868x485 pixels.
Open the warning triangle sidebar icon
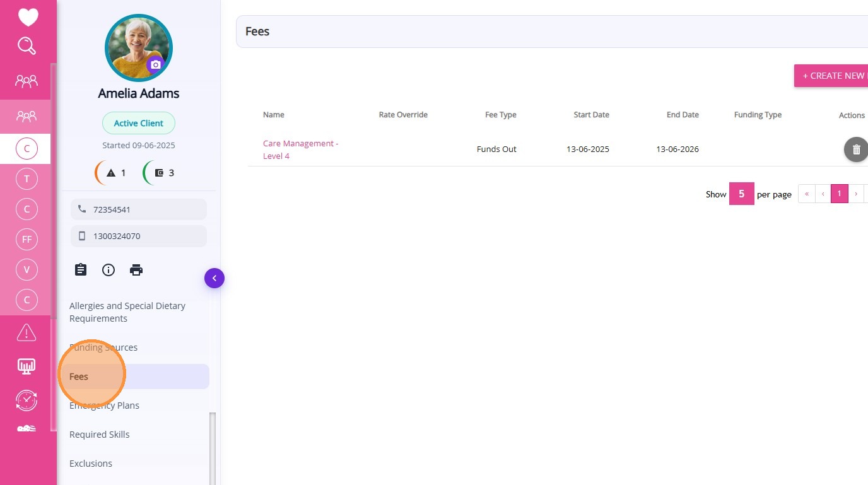tap(26, 332)
